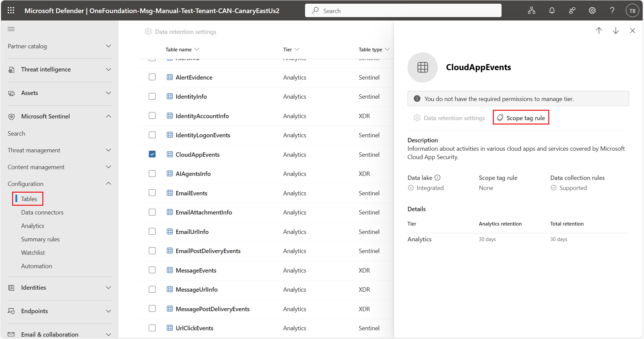The image size is (644, 339).
Task: Open Analytics under Configuration
Action: [x=33, y=226]
